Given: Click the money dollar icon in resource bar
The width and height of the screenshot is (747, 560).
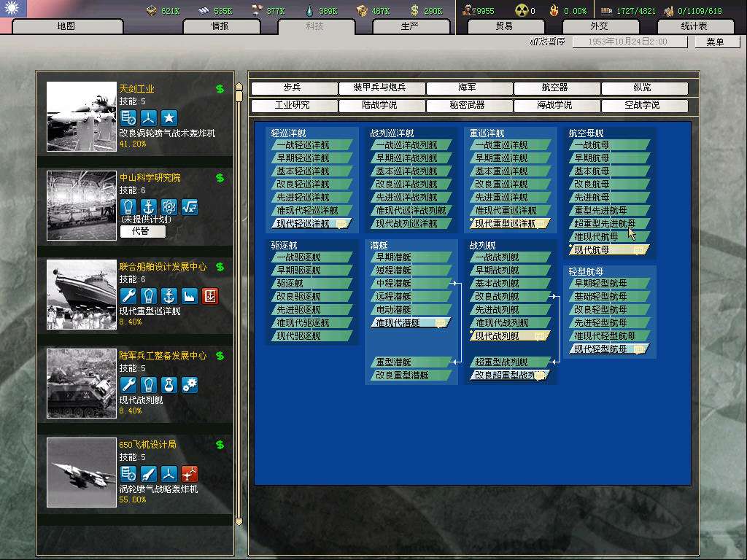Looking at the screenshot, I should click(x=415, y=10).
